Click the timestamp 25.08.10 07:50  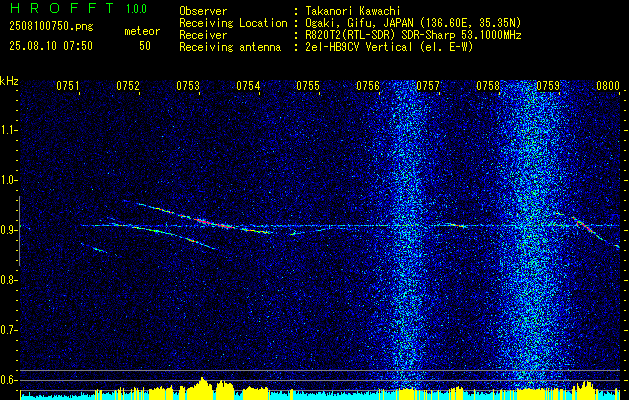(x=51, y=46)
